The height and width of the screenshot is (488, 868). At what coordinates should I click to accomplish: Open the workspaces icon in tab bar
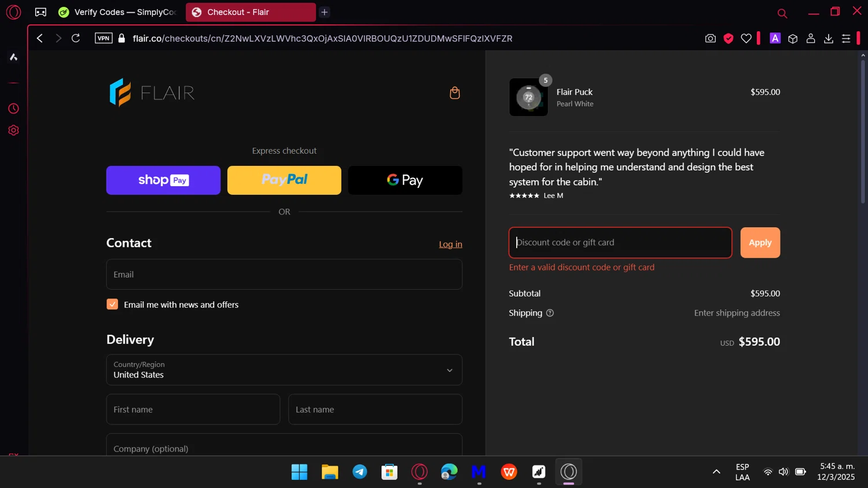(41, 12)
